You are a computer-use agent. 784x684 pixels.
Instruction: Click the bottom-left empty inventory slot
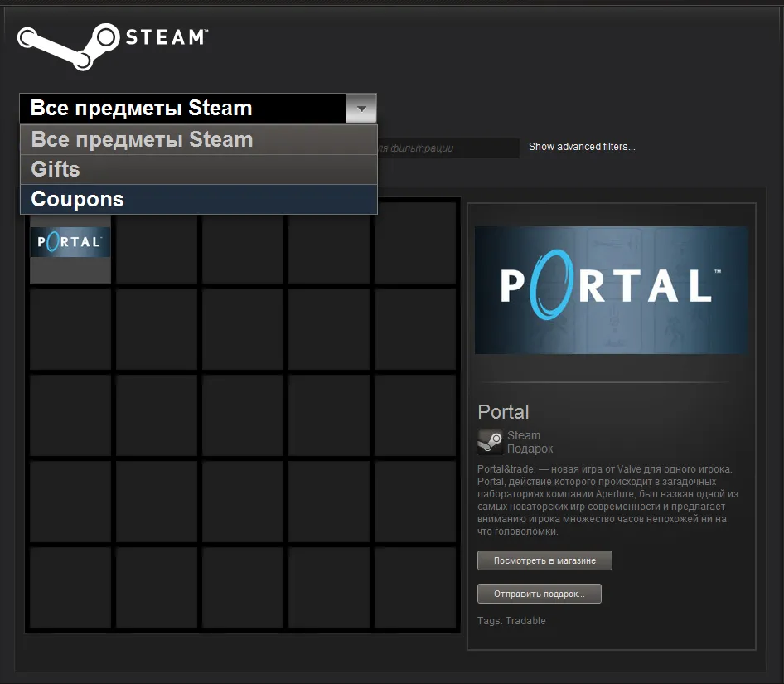pyautogui.click(x=70, y=589)
